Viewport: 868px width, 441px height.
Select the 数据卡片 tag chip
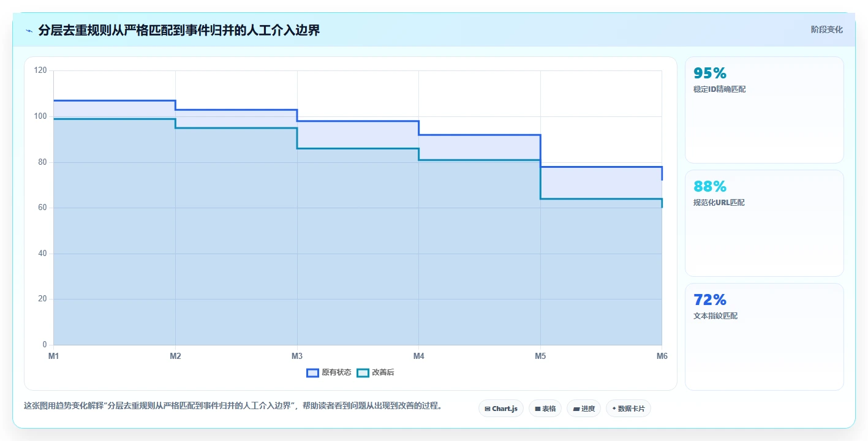(x=628, y=409)
